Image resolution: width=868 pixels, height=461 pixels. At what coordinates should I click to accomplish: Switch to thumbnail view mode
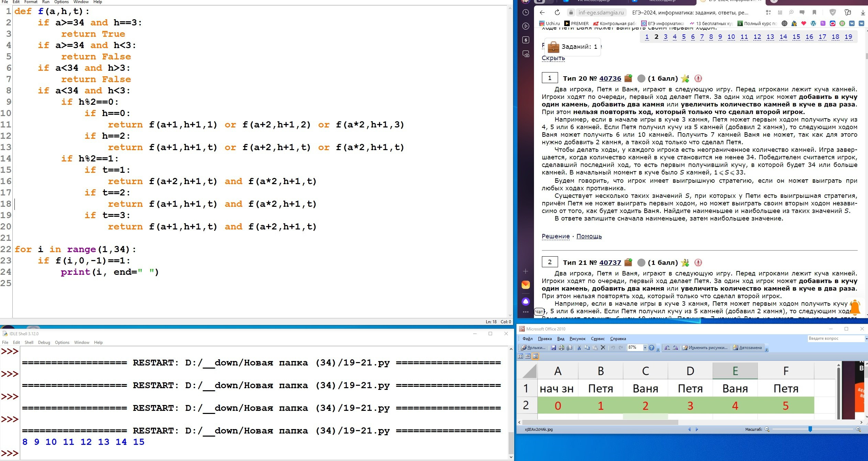coord(520,356)
